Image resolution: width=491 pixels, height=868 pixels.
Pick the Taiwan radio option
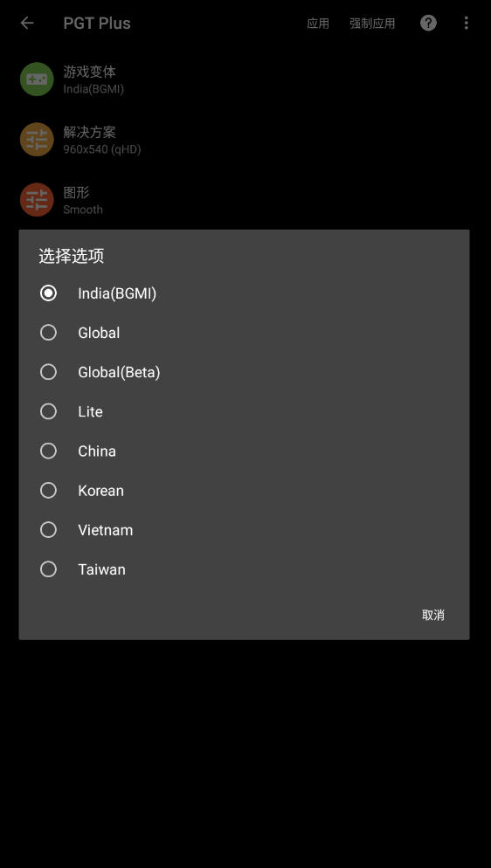point(49,569)
